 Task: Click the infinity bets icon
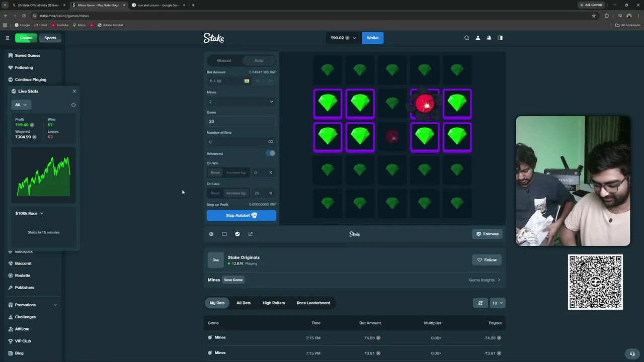[271, 142]
